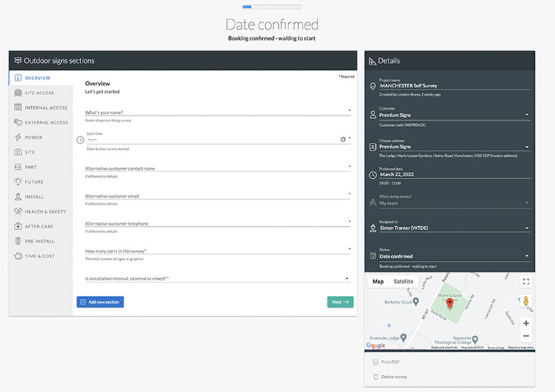Open the Time & Cost piggy bank icon
The width and height of the screenshot is (555, 392).
click(x=18, y=256)
